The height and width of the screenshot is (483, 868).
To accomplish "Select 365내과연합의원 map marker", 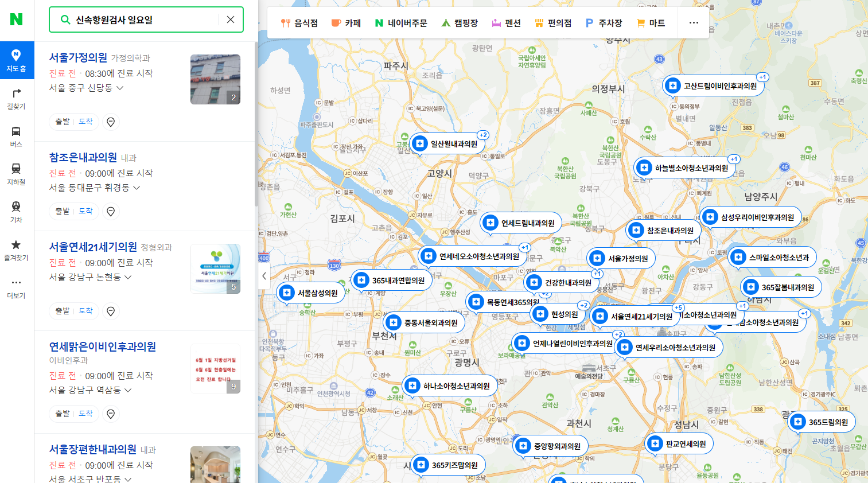I will coord(391,281).
